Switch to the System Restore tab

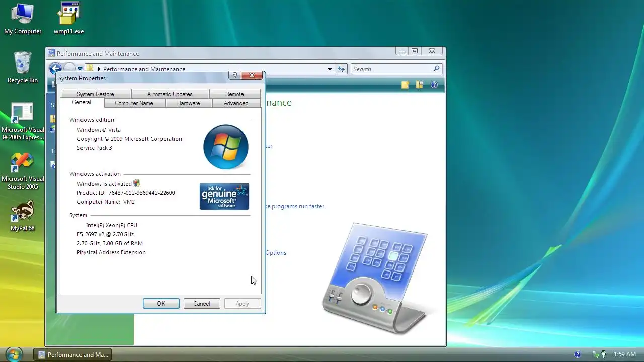(96, 94)
